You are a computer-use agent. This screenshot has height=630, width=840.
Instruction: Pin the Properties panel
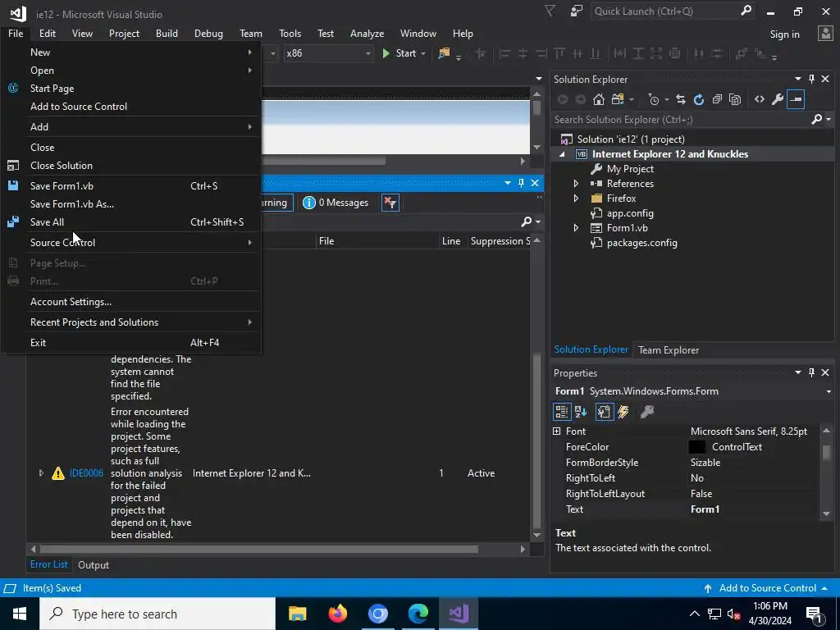tap(811, 372)
